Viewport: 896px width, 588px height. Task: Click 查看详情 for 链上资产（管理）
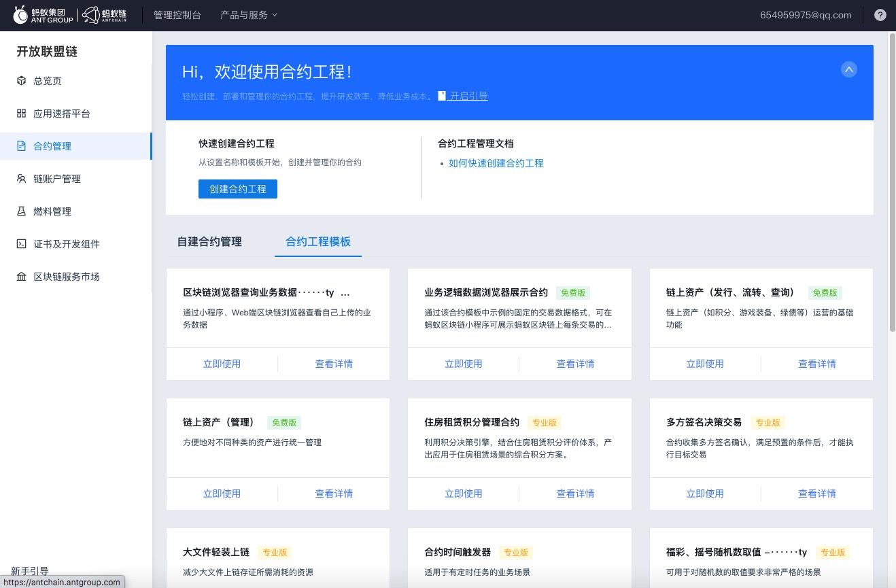[334, 494]
